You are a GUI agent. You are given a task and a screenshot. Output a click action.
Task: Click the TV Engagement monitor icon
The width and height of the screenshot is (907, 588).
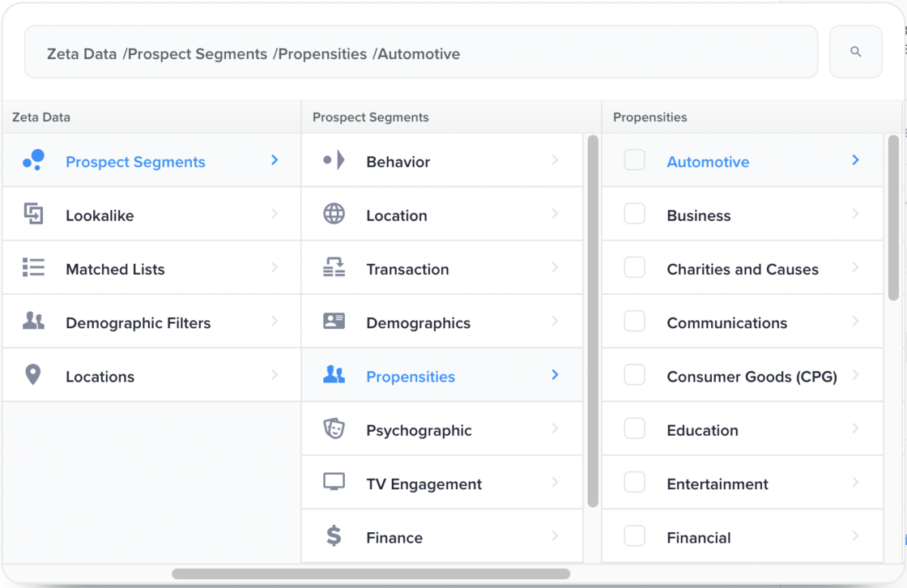click(334, 482)
